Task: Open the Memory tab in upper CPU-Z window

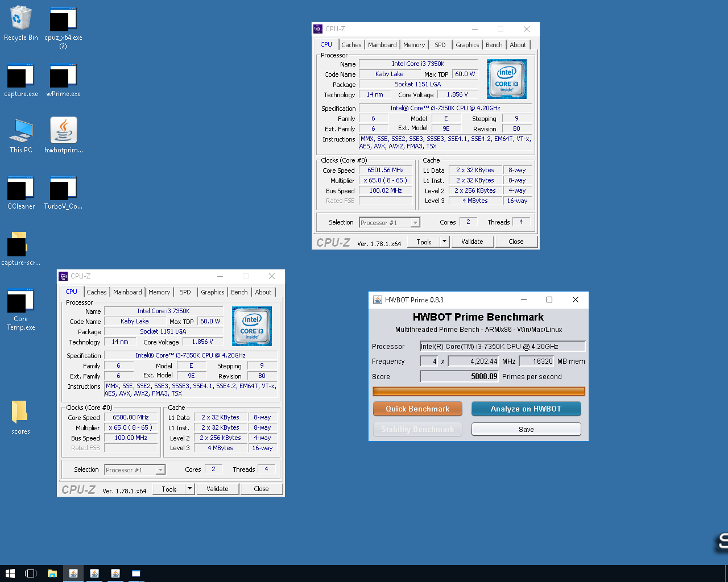Action: (414, 45)
